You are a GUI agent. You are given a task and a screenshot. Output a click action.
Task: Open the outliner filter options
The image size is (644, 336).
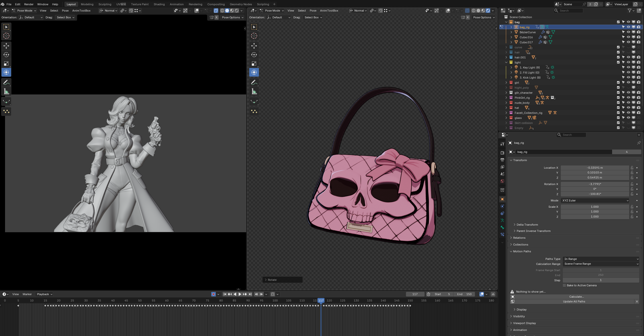(x=631, y=11)
